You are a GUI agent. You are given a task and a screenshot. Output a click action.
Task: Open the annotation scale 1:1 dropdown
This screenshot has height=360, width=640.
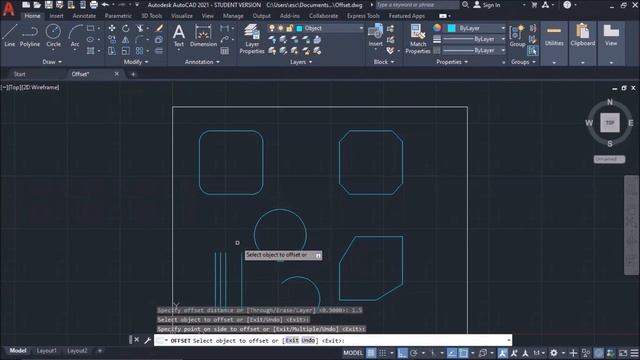(539, 353)
